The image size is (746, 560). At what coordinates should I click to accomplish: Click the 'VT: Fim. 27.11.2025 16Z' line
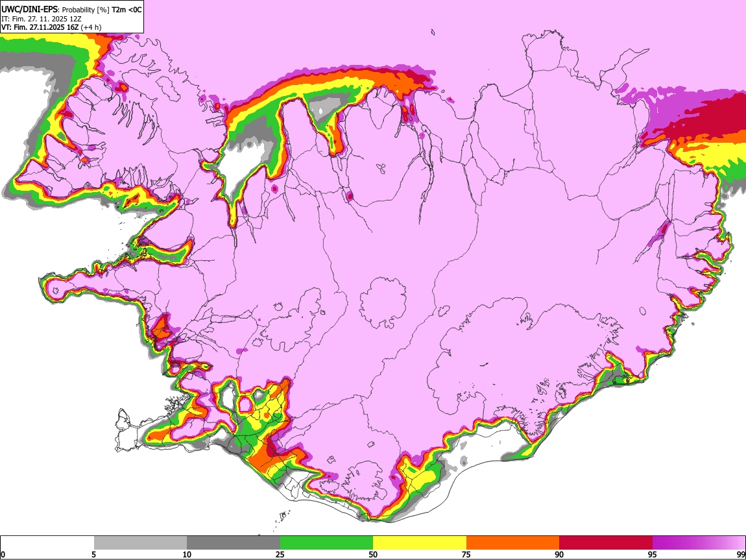(40, 27)
